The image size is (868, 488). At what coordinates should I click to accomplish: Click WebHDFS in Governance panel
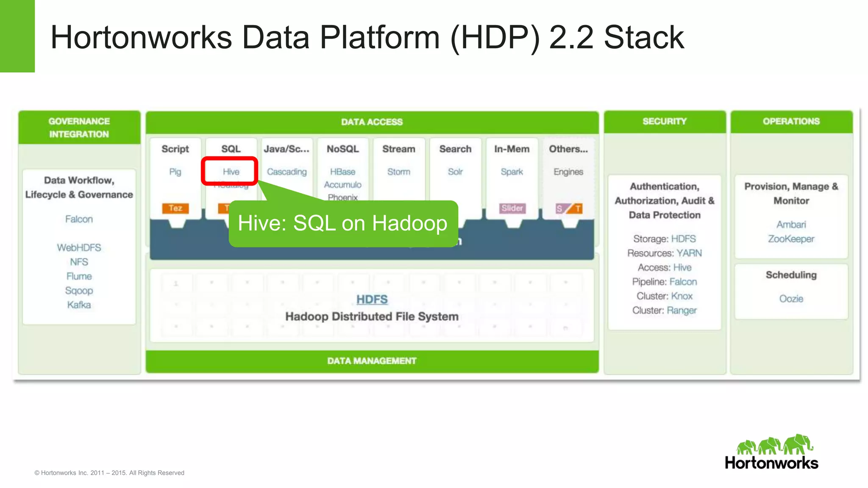pyautogui.click(x=79, y=247)
